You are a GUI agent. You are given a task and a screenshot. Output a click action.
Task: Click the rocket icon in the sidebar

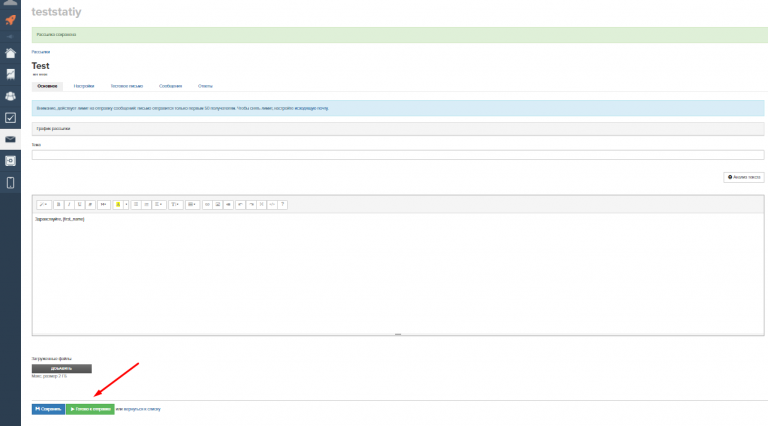coord(10,19)
